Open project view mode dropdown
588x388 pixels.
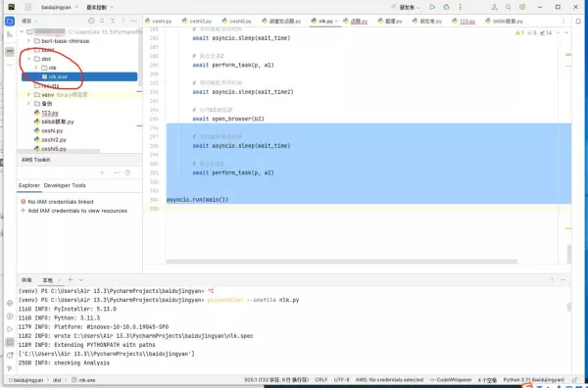[28, 21]
